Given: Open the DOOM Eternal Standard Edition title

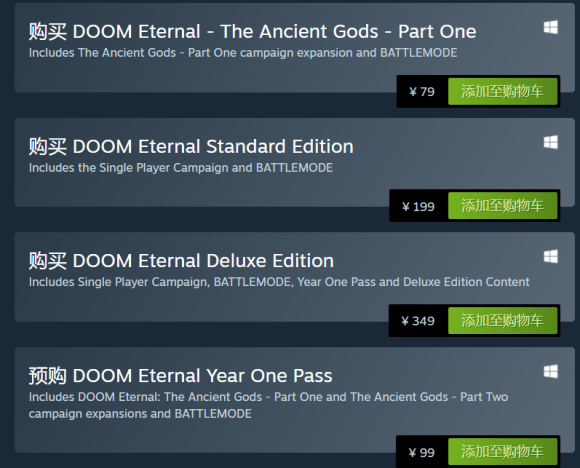Looking at the screenshot, I should [x=191, y=147].
